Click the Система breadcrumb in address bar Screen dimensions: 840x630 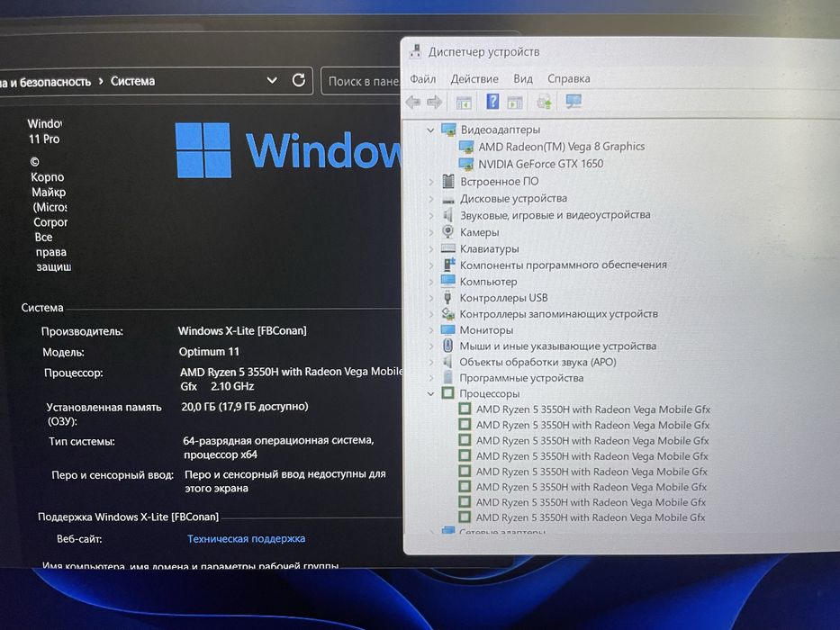click(x=132, y=81)
